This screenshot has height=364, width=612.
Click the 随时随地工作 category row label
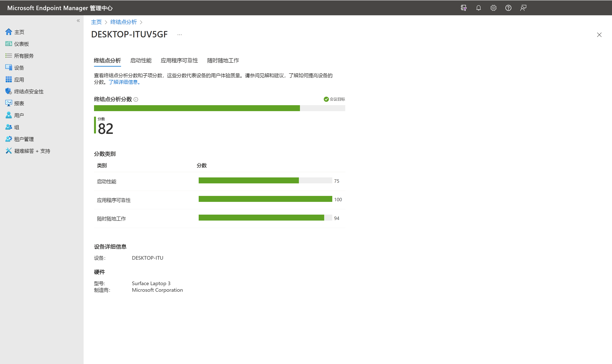[111, 218]
